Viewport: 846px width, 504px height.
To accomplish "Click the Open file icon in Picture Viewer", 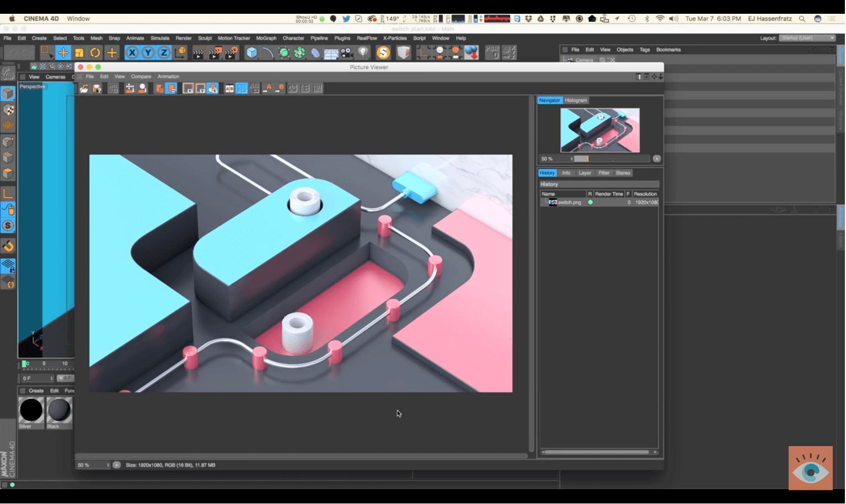I will point(84,89).
